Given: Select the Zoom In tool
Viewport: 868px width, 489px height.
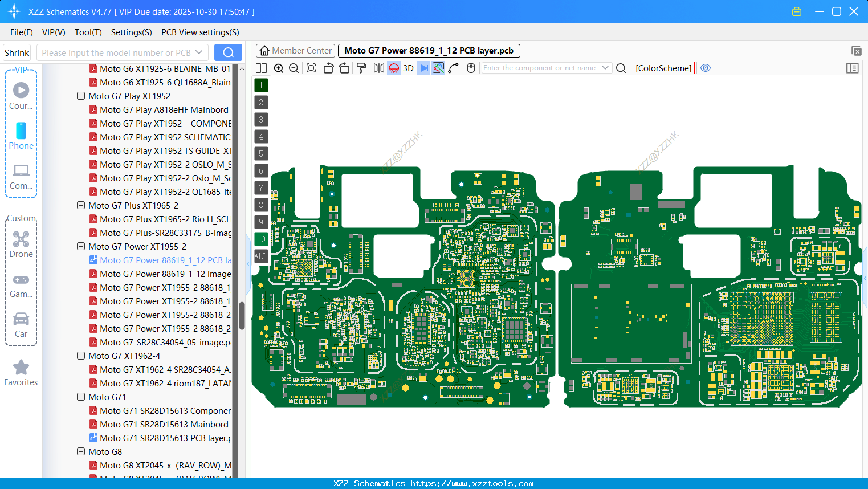Looking at the screenshot, I should tap(279, 68).
